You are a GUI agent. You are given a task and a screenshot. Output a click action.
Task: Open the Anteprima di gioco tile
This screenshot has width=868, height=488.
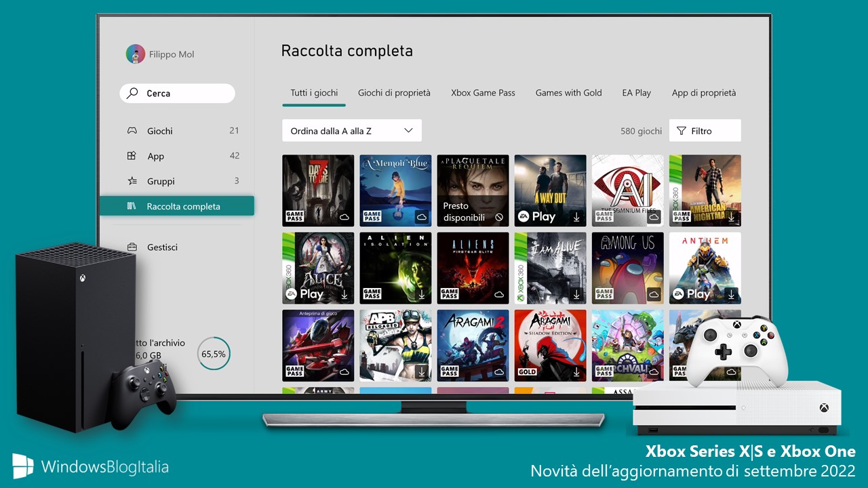(x=318, y=345)
